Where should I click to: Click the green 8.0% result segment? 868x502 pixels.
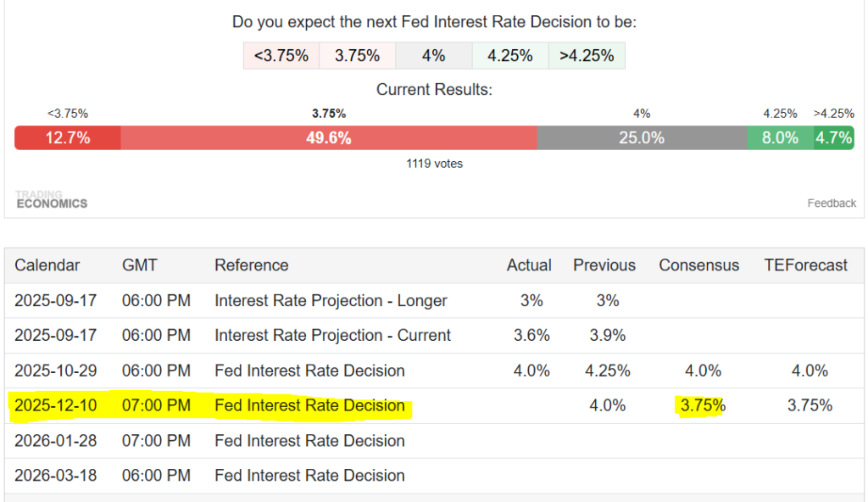tap(780, 137)
